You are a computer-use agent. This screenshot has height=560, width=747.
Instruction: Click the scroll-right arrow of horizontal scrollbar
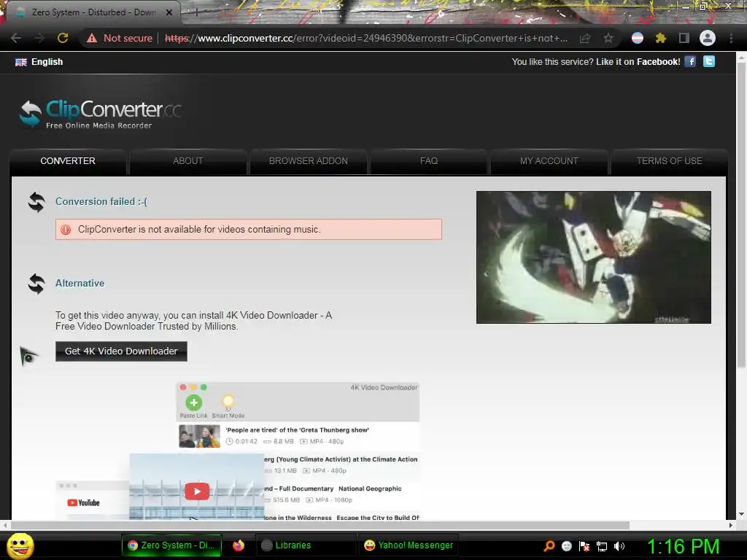pyautogui.click(x=731, y=525)
